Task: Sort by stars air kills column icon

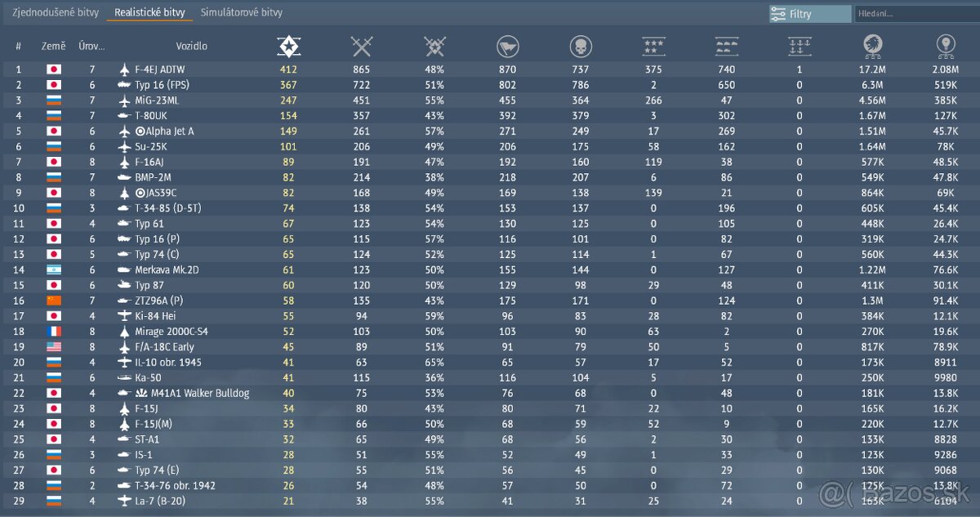Action: [653, 47]
